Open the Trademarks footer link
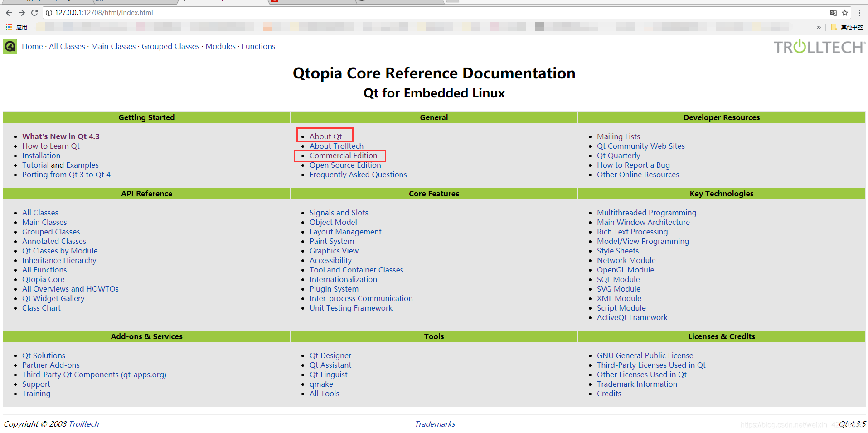Viewport: 868px width, 433px height. point(435,424)
